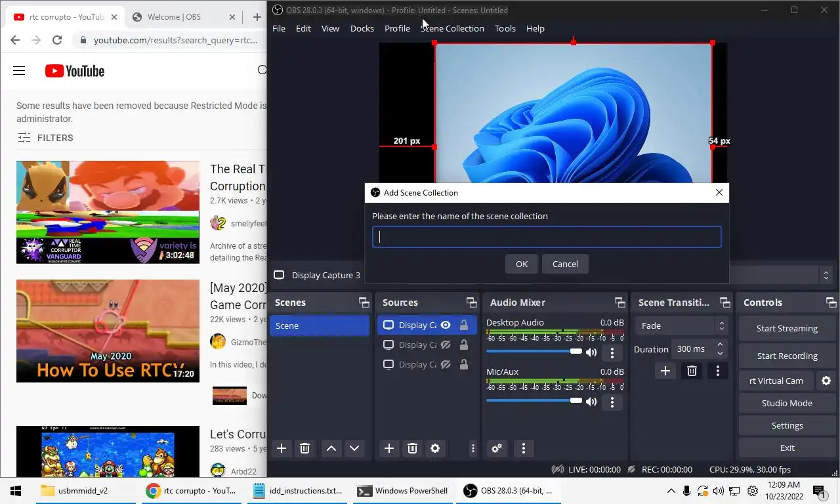The height and width of the screenshot is (504, 840).
Task: Pop out the Scene Transitions dock
Action: click(724, 303)
